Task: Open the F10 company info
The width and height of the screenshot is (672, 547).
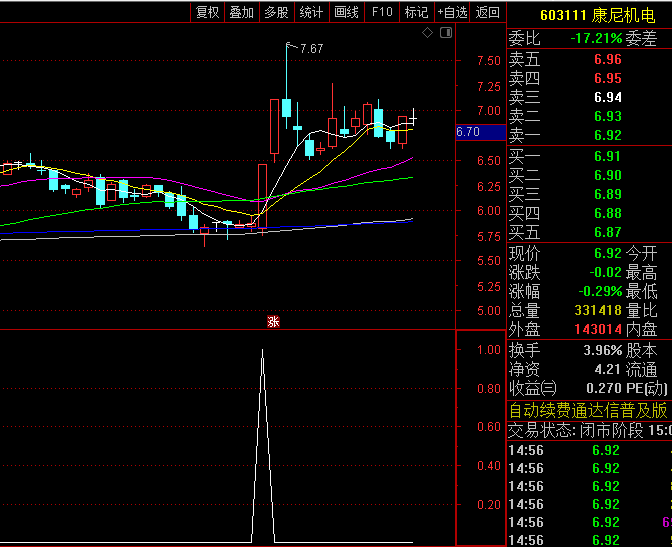Action: 382,12
